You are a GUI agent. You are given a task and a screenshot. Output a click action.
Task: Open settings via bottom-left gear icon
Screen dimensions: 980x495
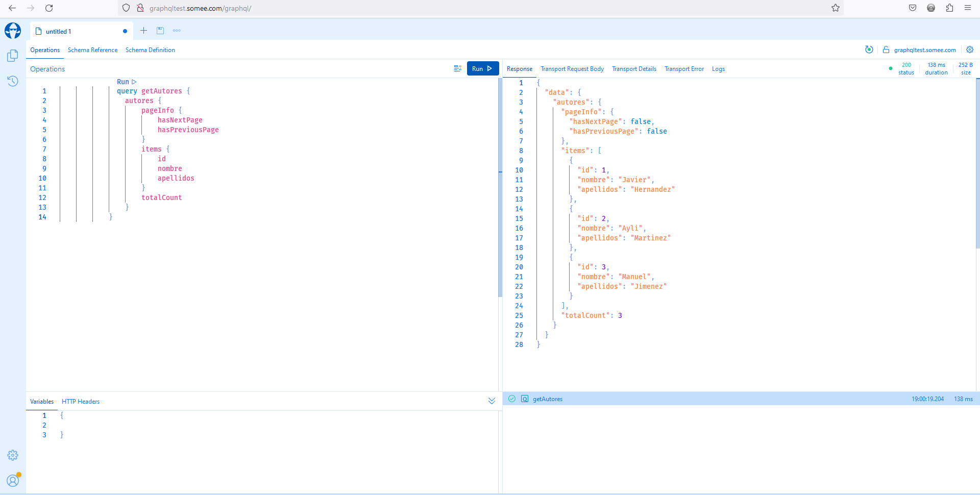[12, 455]
